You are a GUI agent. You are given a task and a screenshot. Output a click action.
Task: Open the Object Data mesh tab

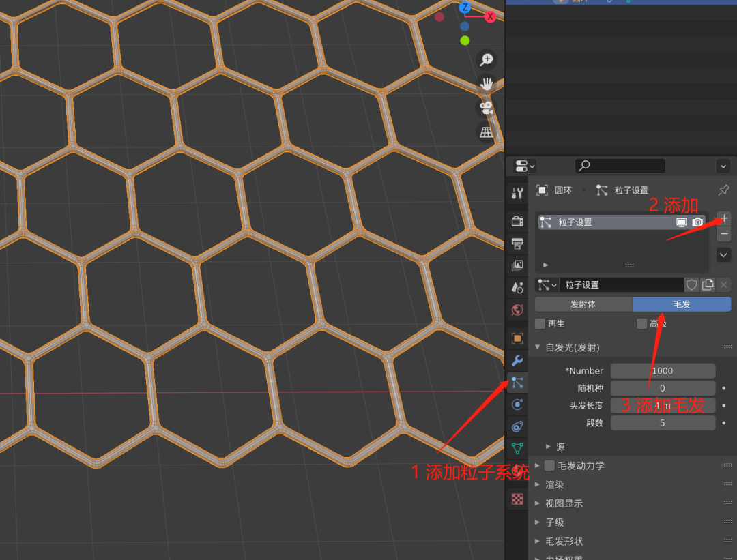(x=517, y=449)
